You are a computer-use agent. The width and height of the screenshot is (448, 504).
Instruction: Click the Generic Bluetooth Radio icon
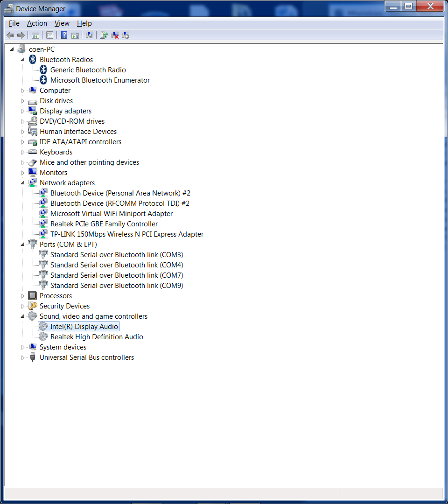coord(43,70)
